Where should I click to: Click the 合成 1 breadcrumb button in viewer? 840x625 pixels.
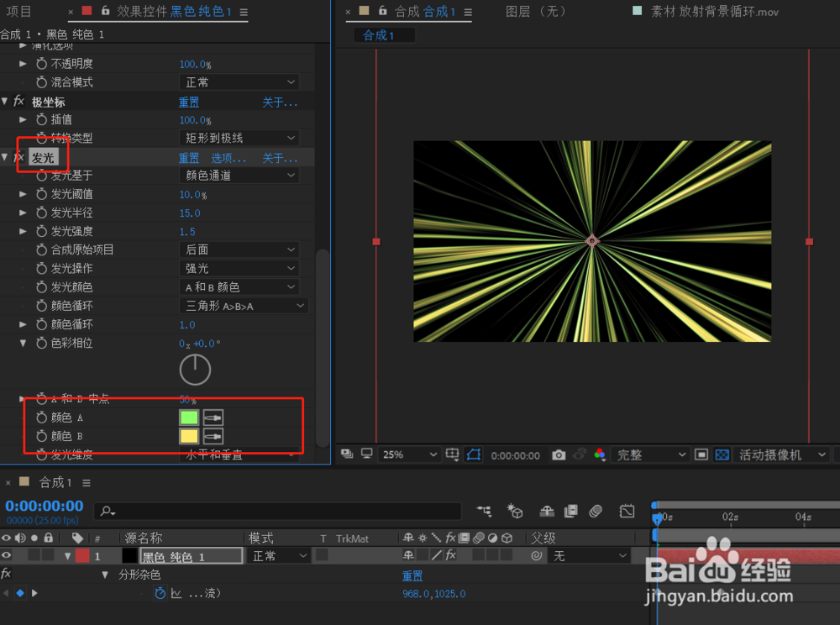coord(384,35)
